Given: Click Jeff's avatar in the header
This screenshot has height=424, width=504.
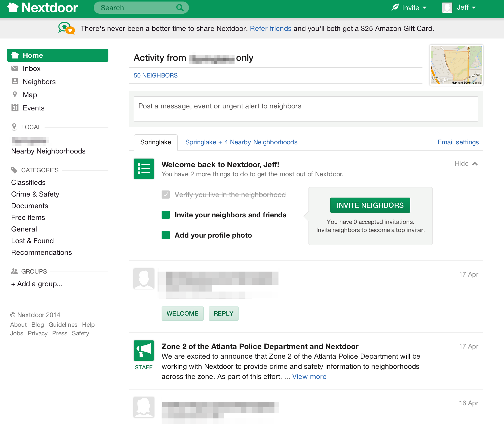Looking at the screenshot, I should coord(447,8).
